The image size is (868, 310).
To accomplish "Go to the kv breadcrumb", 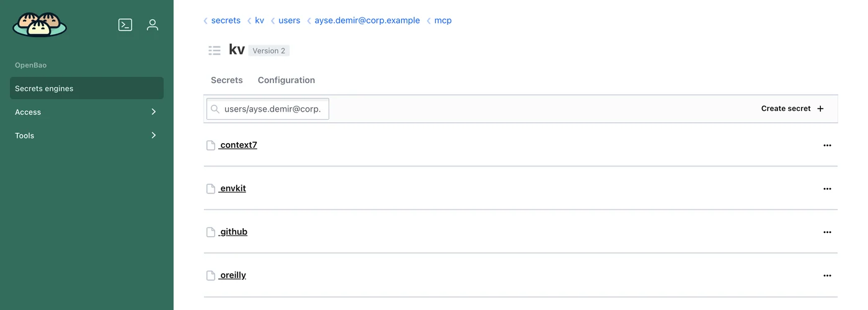I will click(259, 20).
